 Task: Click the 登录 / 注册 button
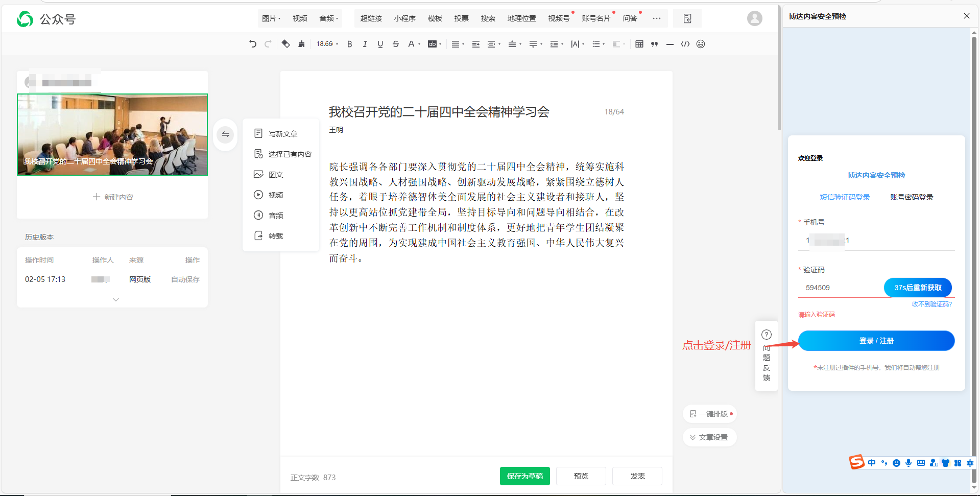coord(876,341)
